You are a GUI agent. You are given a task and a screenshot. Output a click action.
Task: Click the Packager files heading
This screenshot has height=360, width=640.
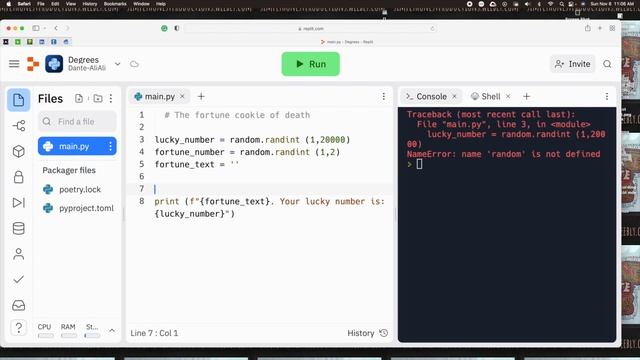[x=69, y=170]
